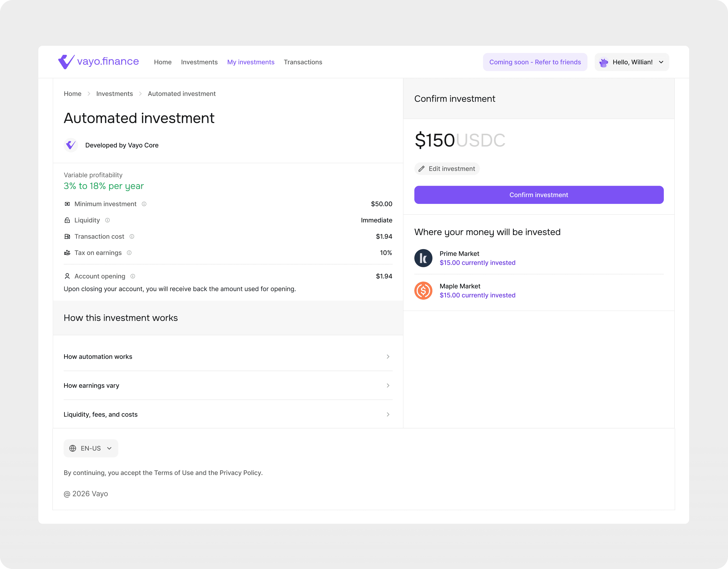Click the Minimum investment info icon
This screenshot has width=728, height=569.
tap(144, 204)
